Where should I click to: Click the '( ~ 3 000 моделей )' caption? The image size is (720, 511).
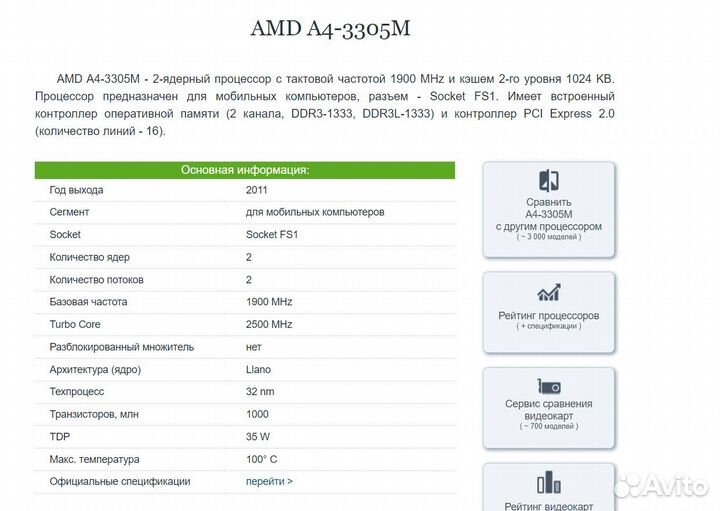pos(549,237)
